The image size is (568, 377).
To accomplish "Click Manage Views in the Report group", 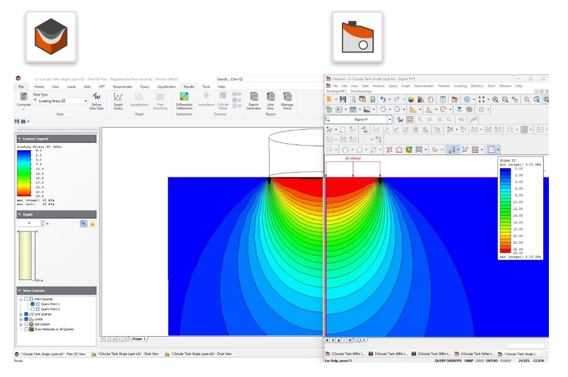I will [x=287, y=101].
